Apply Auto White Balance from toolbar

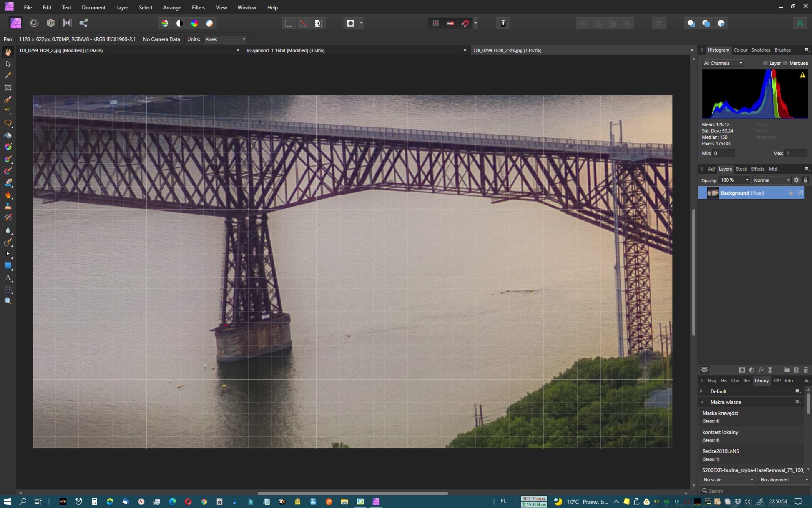(x=209, y=23)
